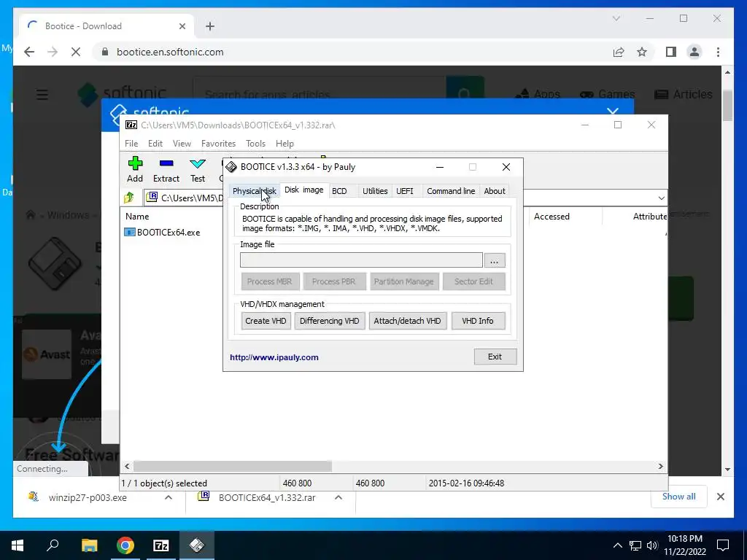Click the Image file path field
Screen dimensions: 747x560
tap(361, 260)
